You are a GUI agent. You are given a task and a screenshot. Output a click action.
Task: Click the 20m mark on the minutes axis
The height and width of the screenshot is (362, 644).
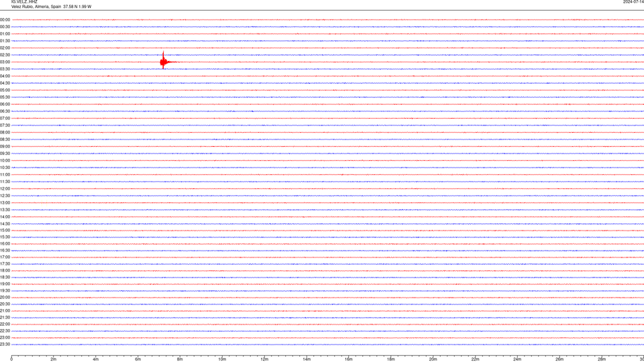(433, 359)
